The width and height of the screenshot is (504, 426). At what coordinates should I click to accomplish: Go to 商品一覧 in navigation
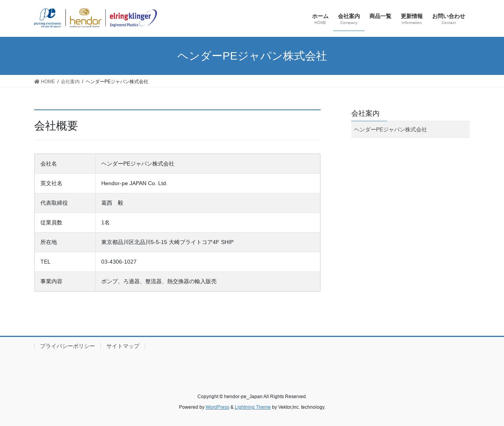tap(380, 16)
